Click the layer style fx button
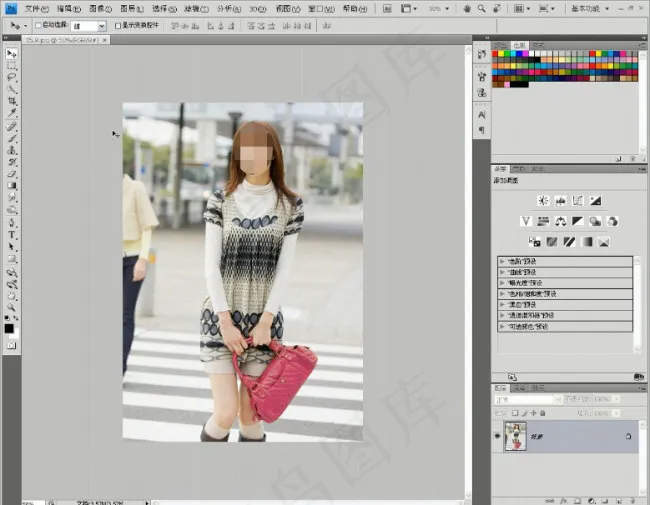Viewport: 650px width, 505px height. 564,501
